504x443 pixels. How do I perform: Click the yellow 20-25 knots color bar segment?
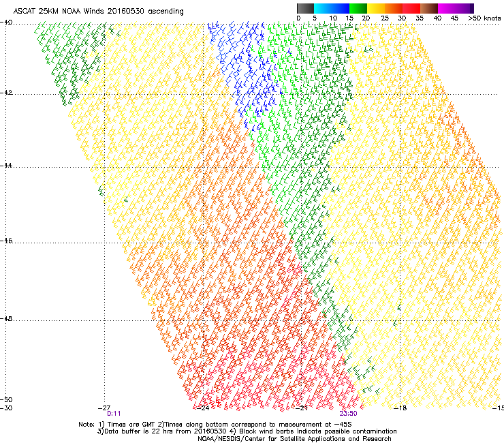[376, 8]
